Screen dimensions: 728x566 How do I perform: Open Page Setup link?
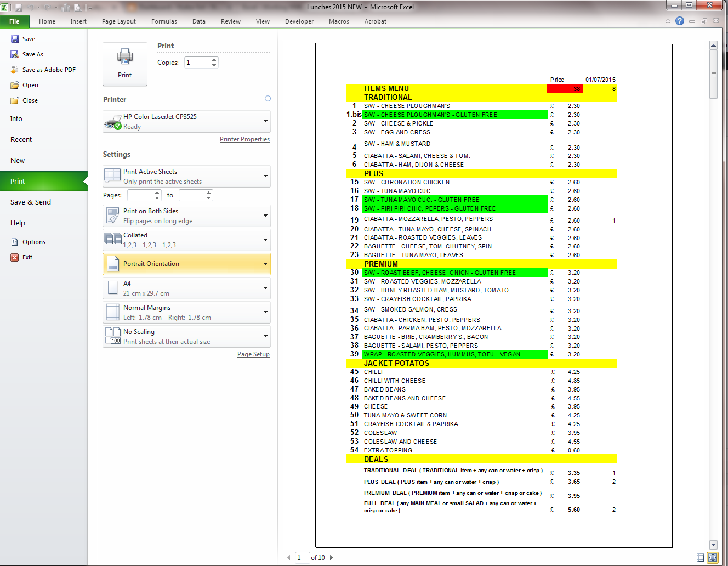point(253,354)
